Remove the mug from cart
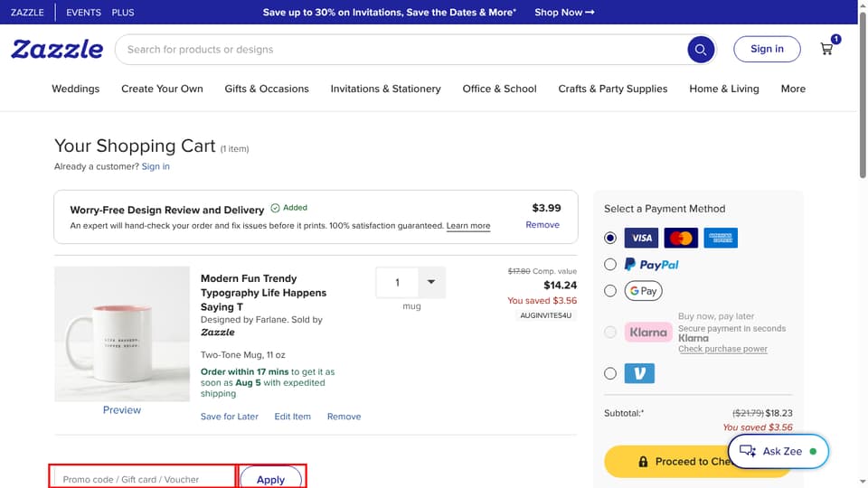 [344, 417]
